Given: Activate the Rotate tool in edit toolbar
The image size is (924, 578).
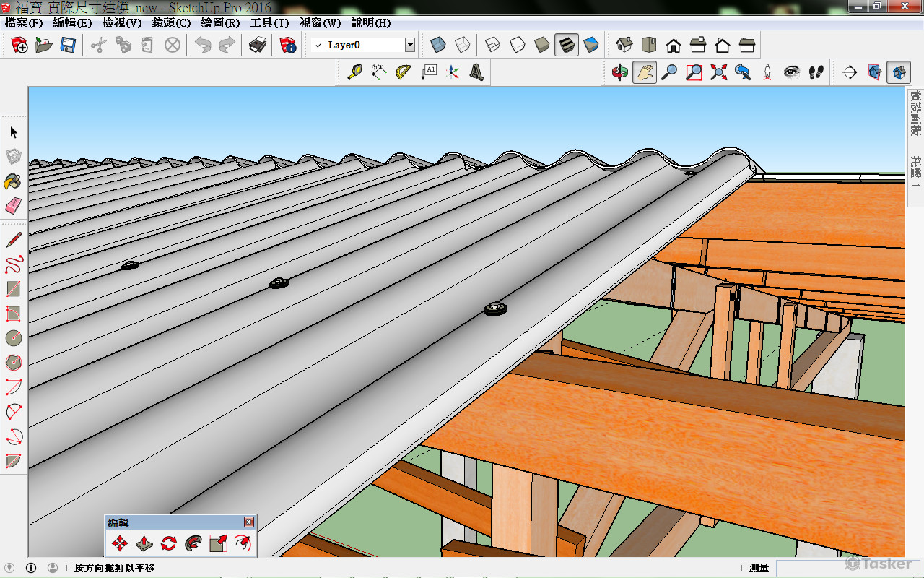Looking at the screenshot, I should click(x=169, y=543).
